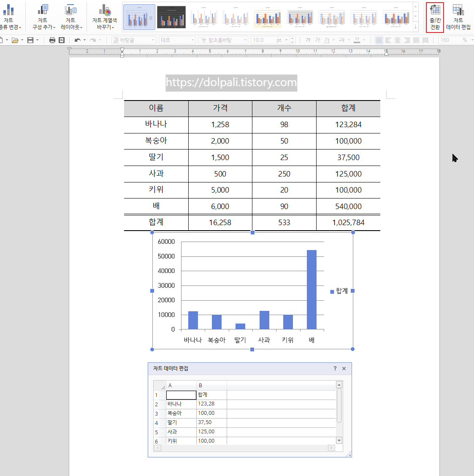Click help (?) in chart data dialog
This screenshot has height=476, width=474.
coord(335,368)
